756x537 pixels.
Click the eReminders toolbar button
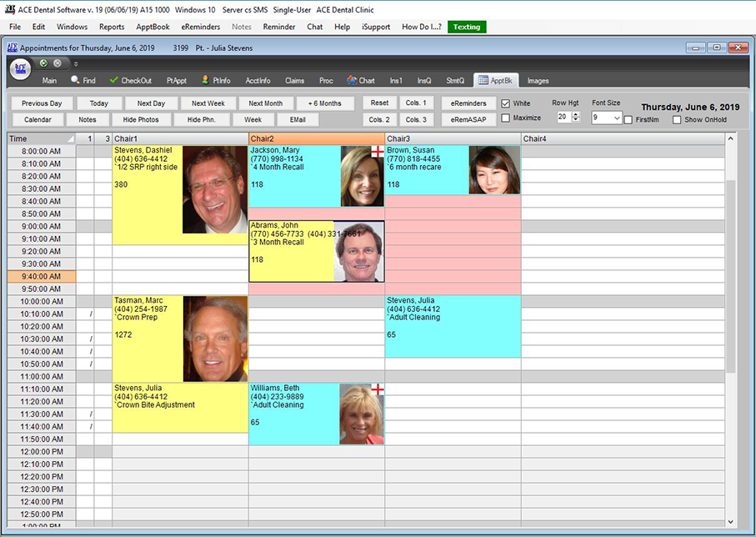[468, 103]
